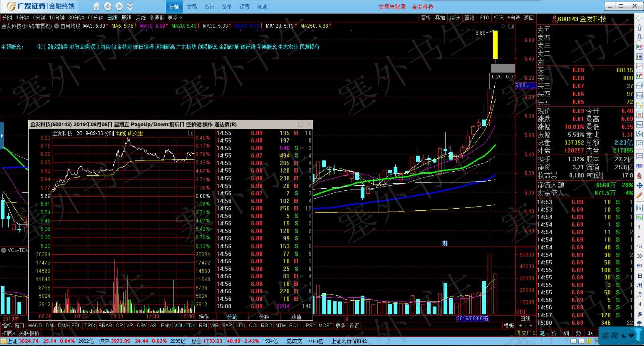Screen dimensions: 644x346
Task: Open the 操作 menu in intraday popup
Action: (x=204, y=316)
